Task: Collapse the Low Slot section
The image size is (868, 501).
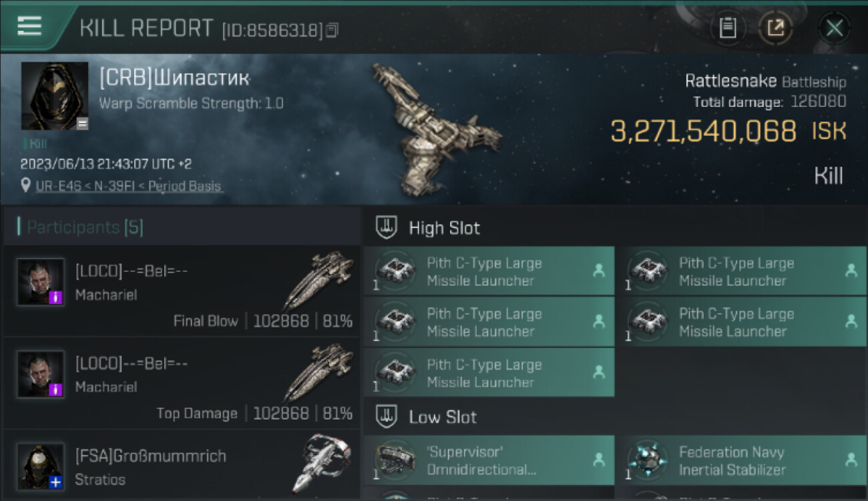Action: (387, 417)
